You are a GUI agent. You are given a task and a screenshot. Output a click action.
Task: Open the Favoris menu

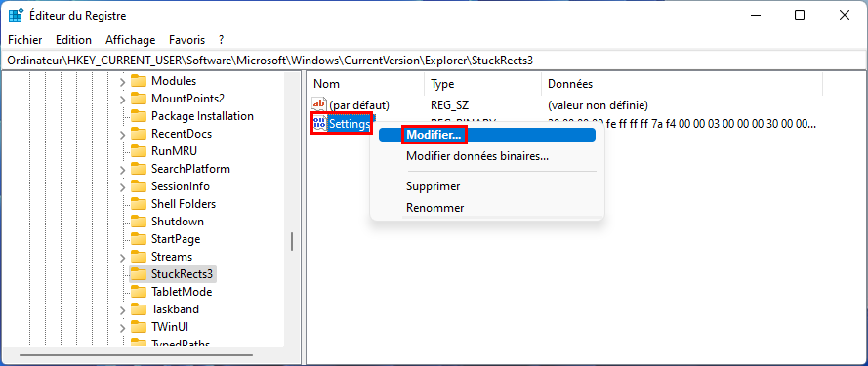point(187,40)
